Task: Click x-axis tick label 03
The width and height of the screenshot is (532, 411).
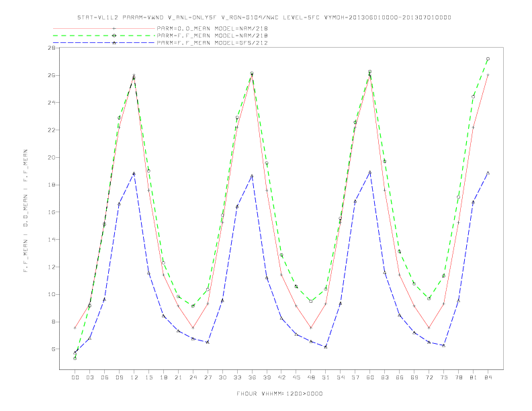Action: tap(89, 377)
